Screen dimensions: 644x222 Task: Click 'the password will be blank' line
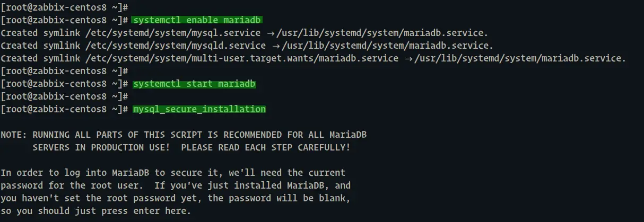pyautogui.click(x=176, y=198)
